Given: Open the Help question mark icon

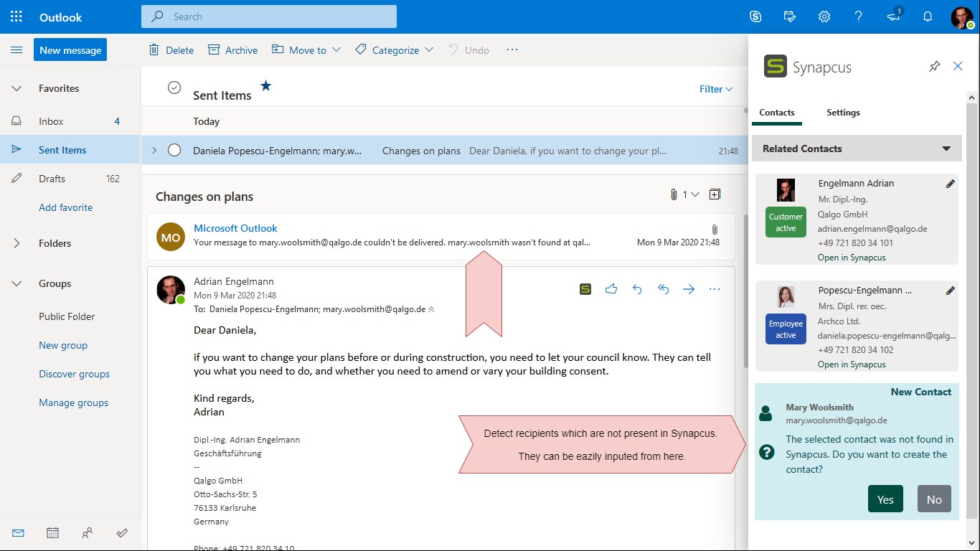Looking at the screenshot, I should (x=859, y=17).
